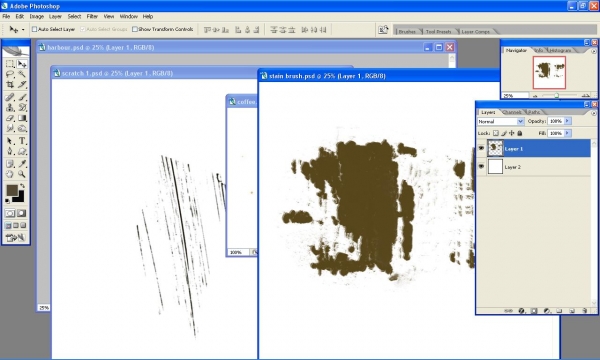Screen dimensions: 600x360
Task: Expand the layer Opacity slider arrow
Action: (567, 121)
